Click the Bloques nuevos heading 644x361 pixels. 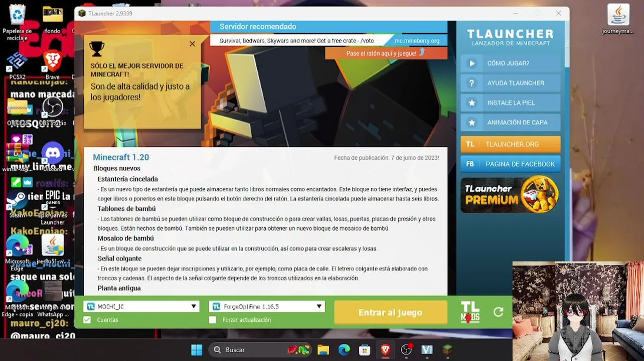point(116,168)
